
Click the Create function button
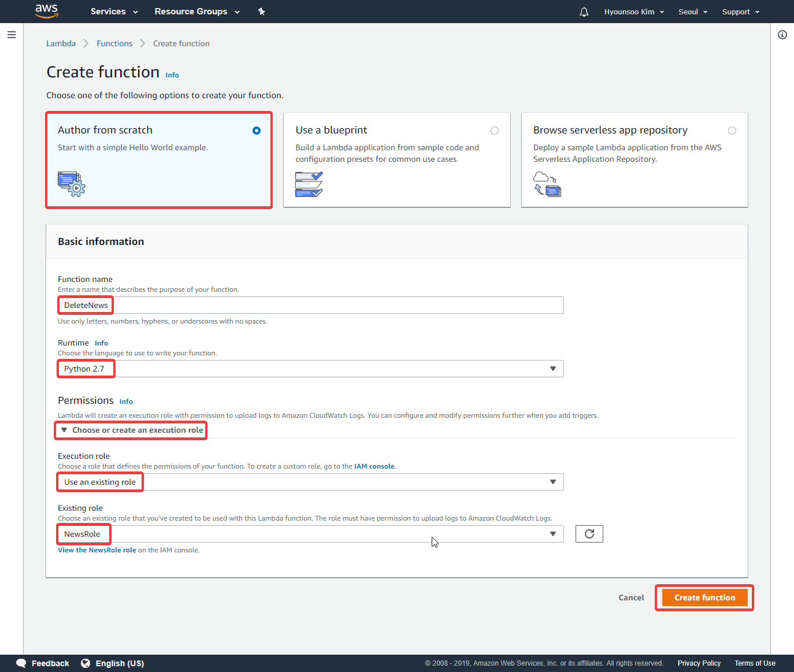705,597
